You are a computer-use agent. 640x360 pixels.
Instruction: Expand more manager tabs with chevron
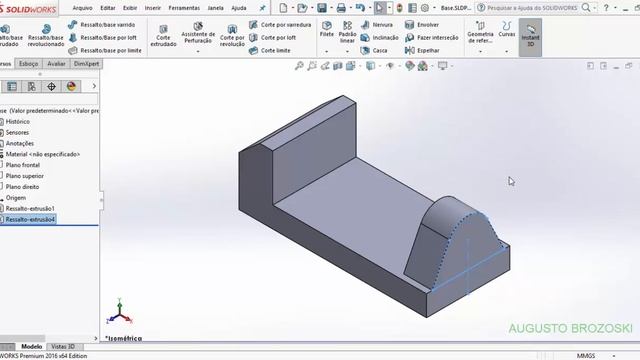(x=94, y=86)
